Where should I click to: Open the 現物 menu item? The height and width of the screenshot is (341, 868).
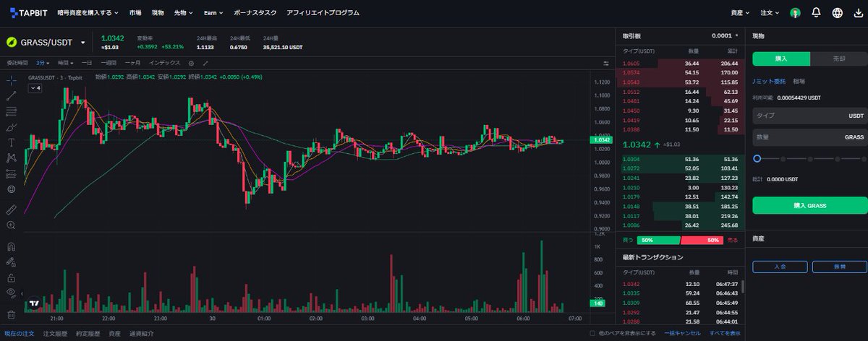158,13
